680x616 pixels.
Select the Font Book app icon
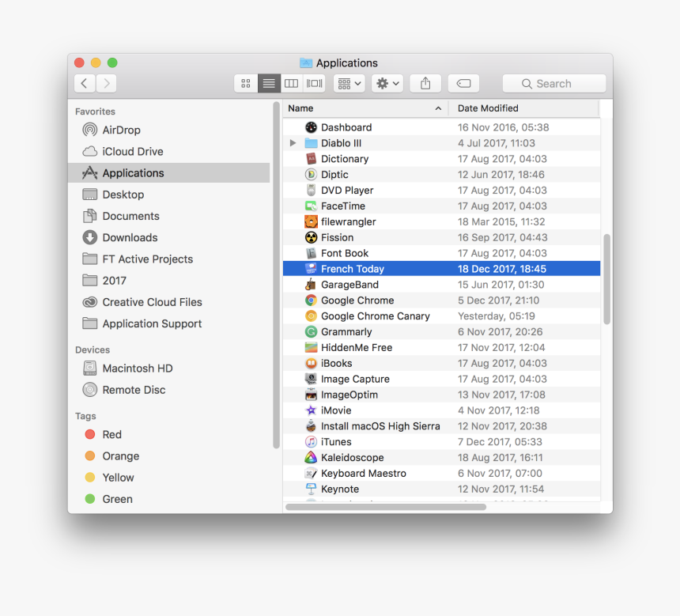[x=311, y=253]
